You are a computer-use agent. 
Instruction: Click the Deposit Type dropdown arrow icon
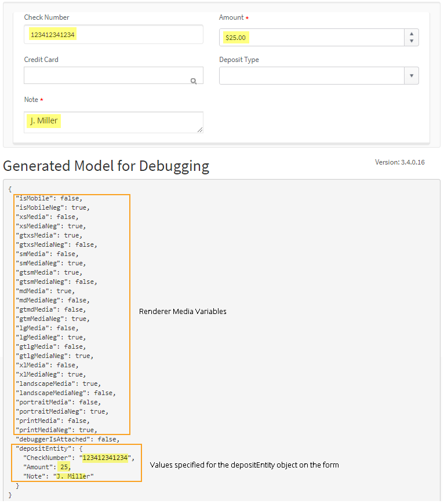(412, 75)
